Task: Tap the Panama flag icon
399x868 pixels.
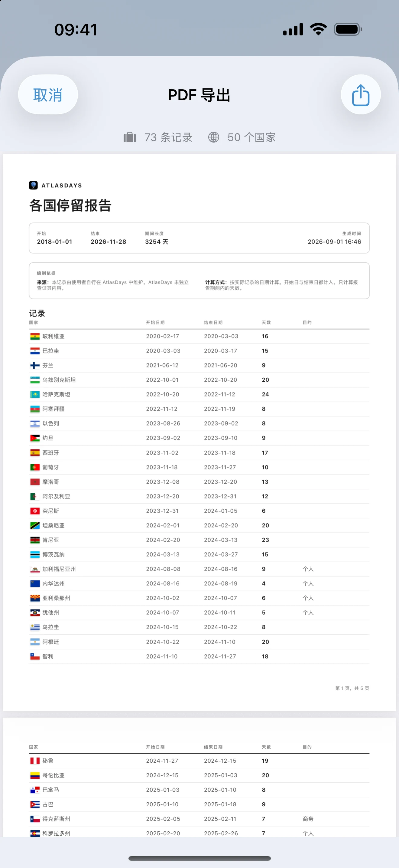Action: pyautogui.click(x=35, y=790)
